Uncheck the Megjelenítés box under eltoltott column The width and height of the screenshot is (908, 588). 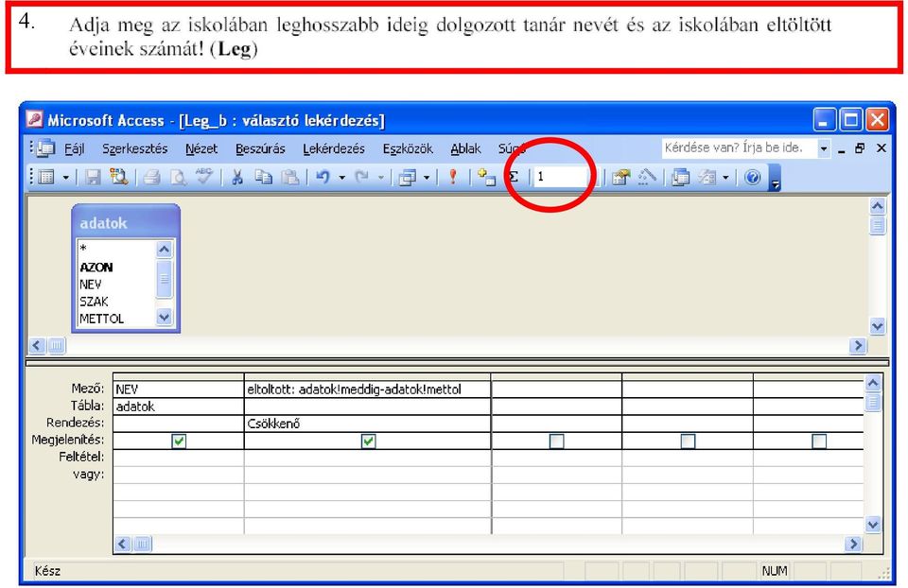(368, 441)
